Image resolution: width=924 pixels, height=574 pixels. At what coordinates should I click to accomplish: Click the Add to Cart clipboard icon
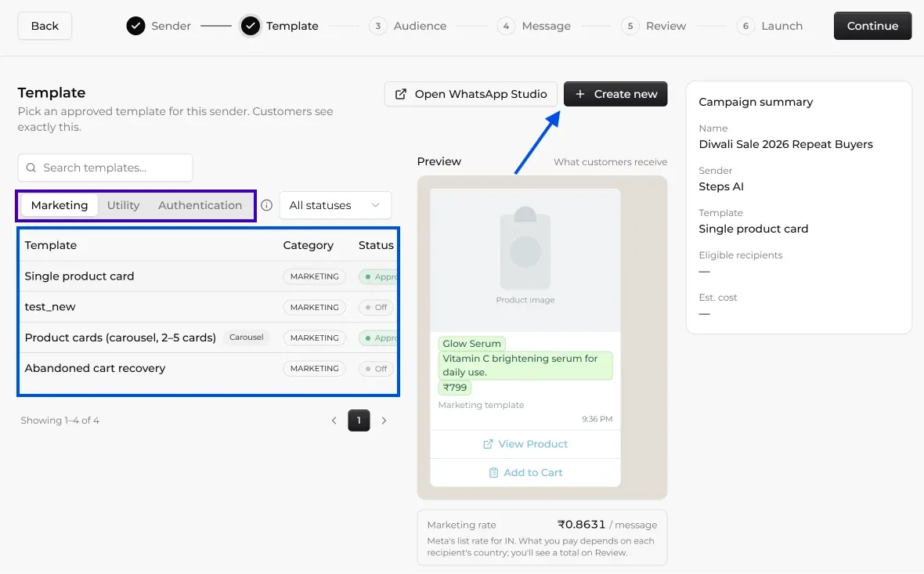point(494,473)
